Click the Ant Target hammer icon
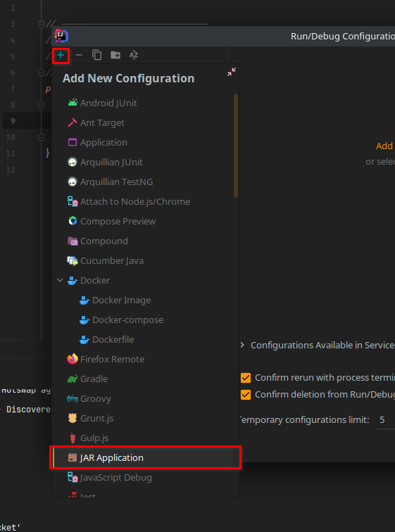395x532 pixels. tap(73, 122)
